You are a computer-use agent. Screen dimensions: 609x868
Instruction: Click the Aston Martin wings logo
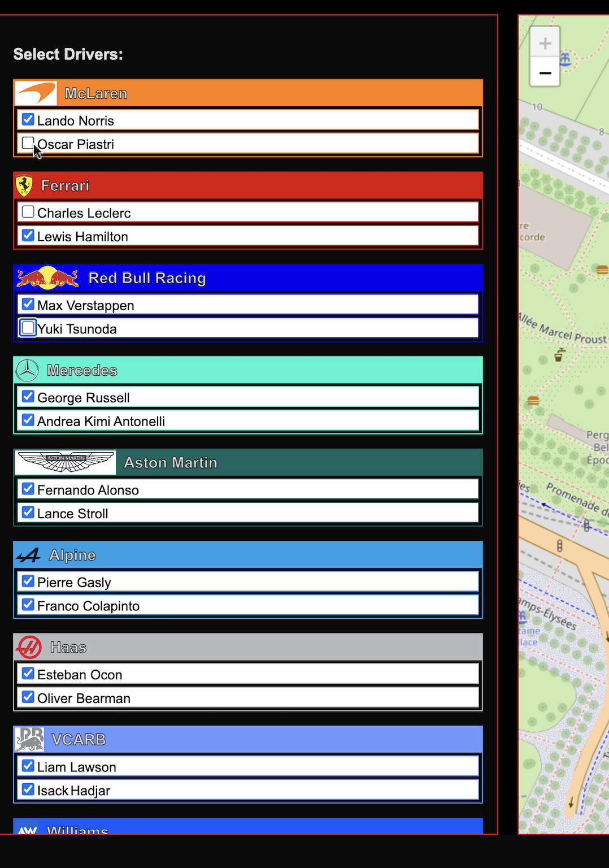(x=66, y=462)
